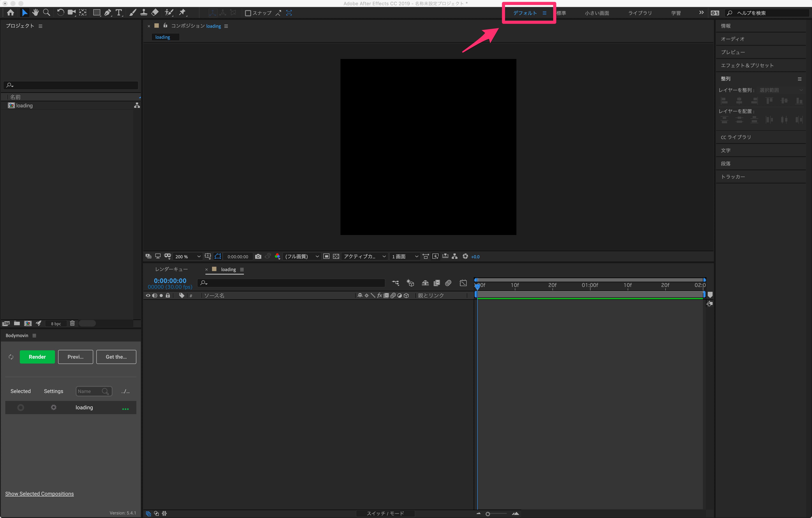
Task: Click Show Selected Compositions link
Action: pos(39,493)
